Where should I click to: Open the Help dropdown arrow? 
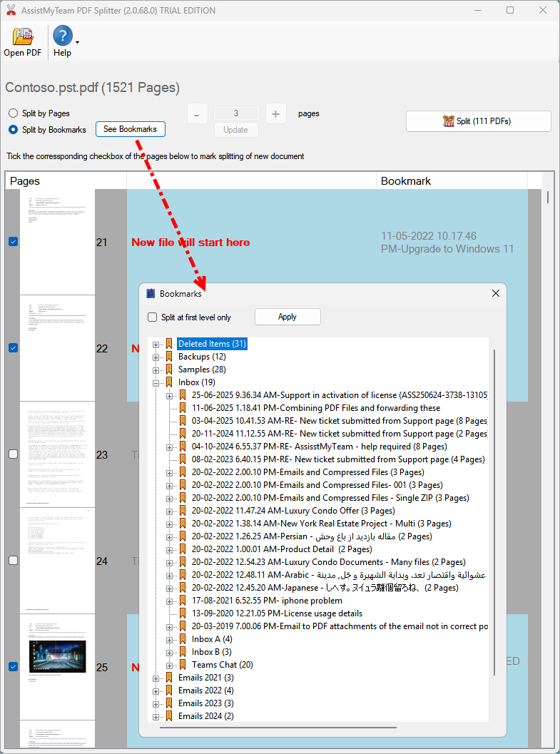pos(77,42)
